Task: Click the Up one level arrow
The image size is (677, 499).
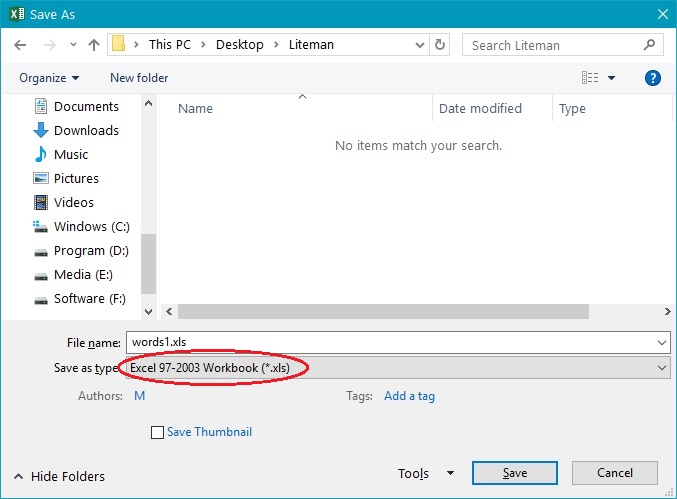Action: pos(94,45)
